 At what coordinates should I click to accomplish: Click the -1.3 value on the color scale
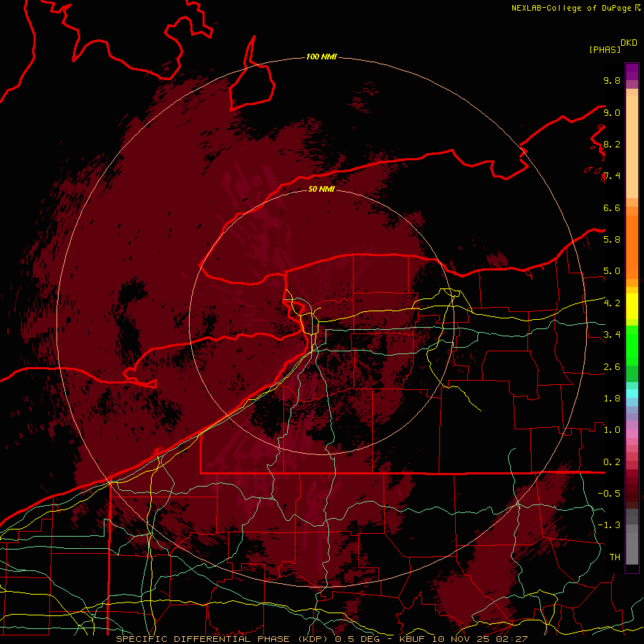(x=609, y=525)
